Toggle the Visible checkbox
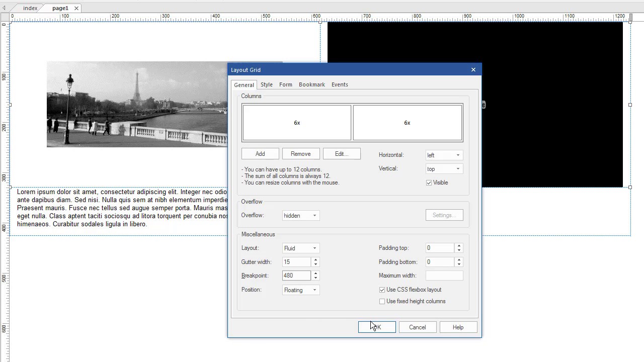Screen dimensions: 644x362 (429, 183)
